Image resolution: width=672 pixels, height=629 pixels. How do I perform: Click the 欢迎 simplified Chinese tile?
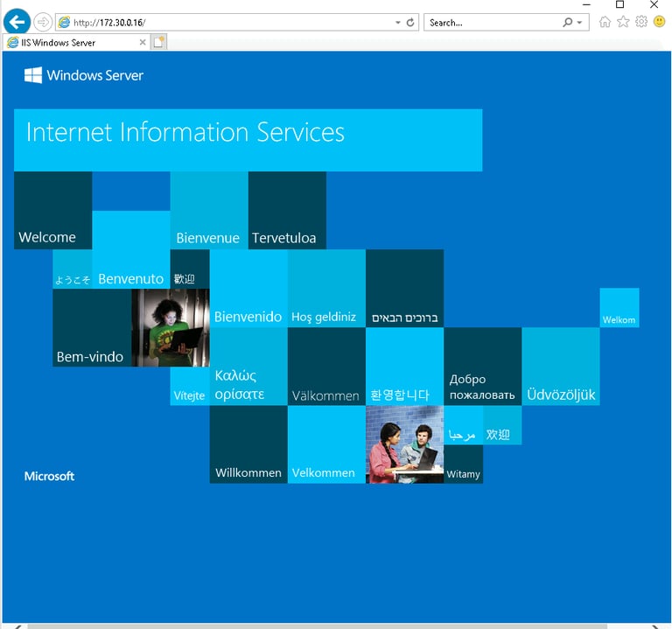(502, 425)
